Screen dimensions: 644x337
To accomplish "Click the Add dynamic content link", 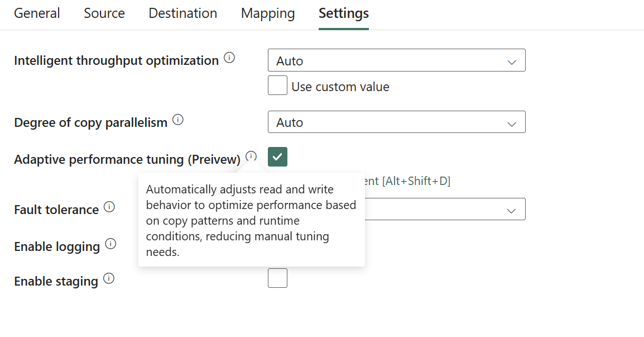I will 407,181.
